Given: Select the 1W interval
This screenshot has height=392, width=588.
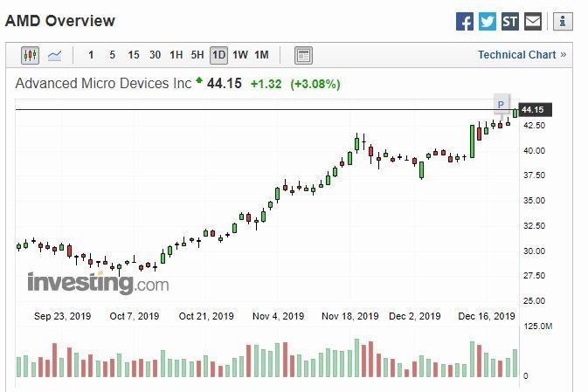Looking at the screenshot, I should click(x=240, y=55).
